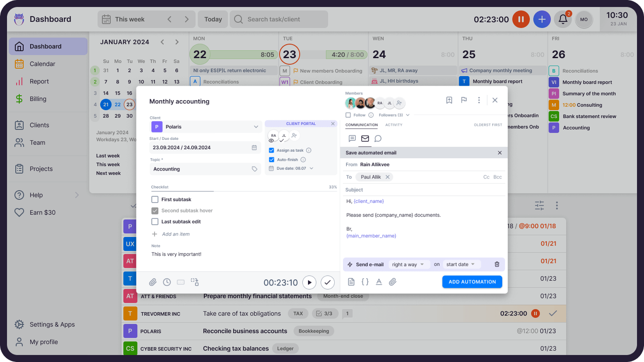Open three-dot menu in task dialog
The image size is (644, 362).
click(x=479, y=100)
